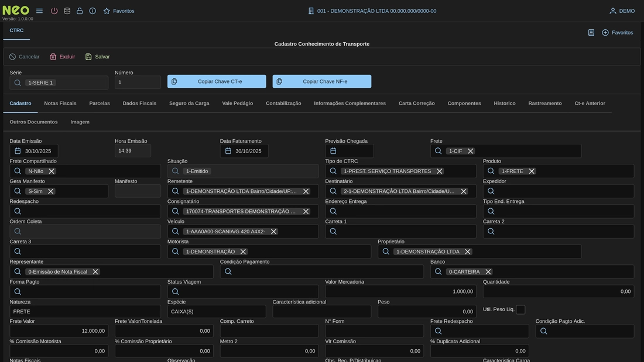The height and width of the screenshot is (362, 644).
Task: Click the database icon in top bar
Action: tap(67, 11)
